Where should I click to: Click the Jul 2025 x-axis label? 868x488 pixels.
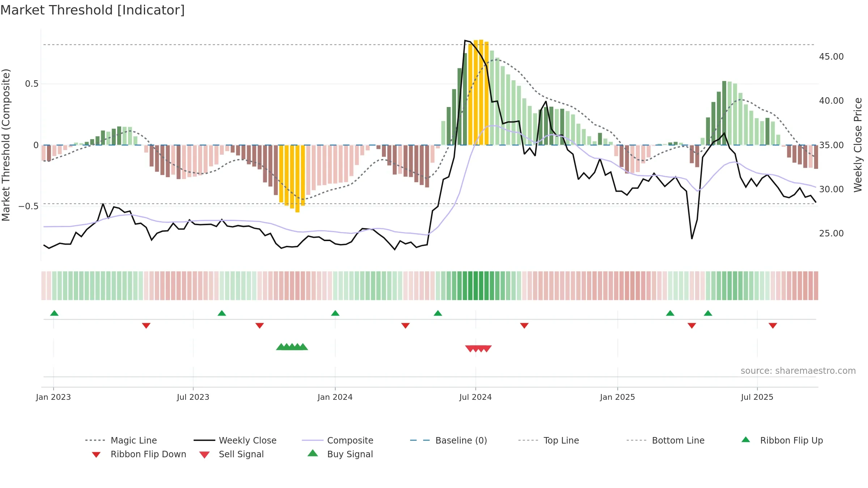pyautogui.click(x=757, y=397)
